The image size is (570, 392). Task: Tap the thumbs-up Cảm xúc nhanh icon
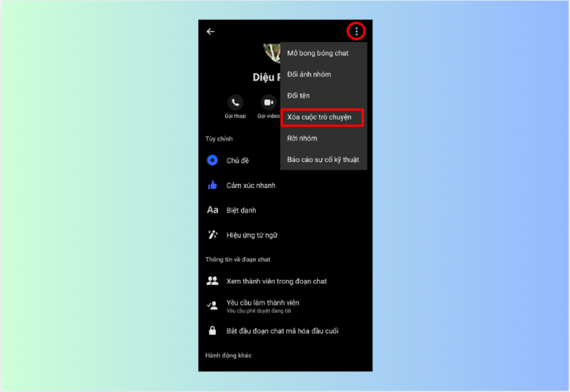(x=212, y=185)
